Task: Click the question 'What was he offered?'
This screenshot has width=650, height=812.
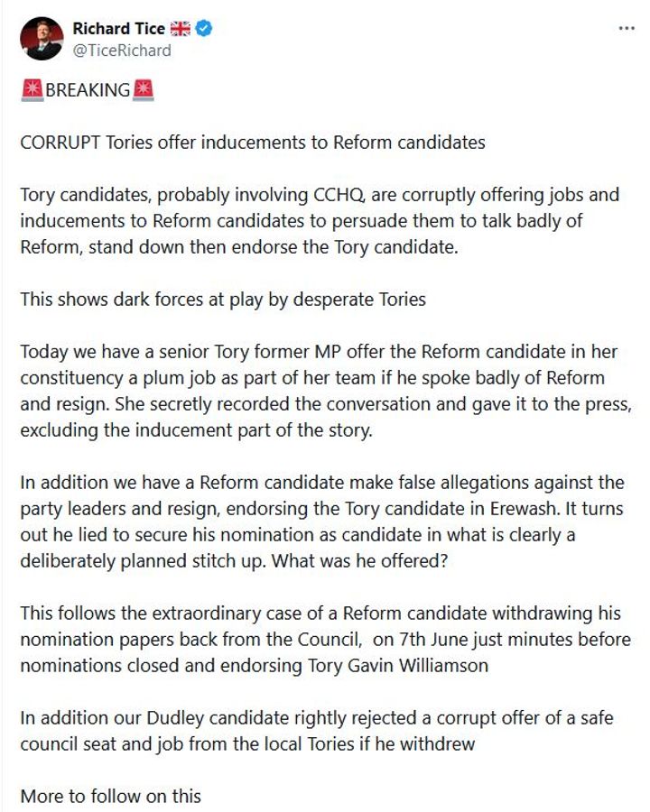Action: (x=359, y=561)
